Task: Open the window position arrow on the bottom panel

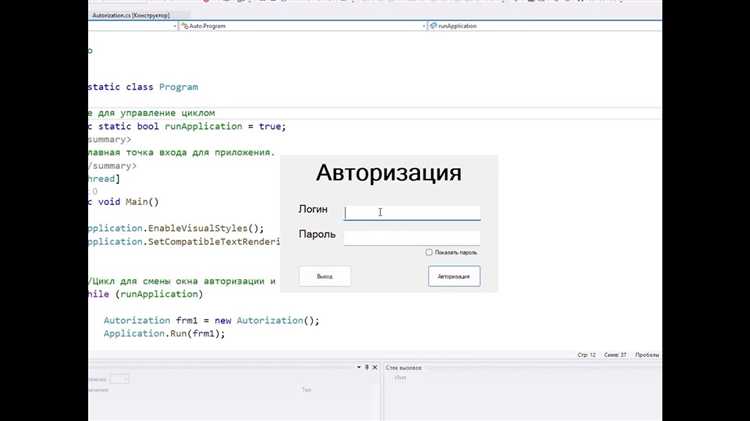Action: [358, 367]
